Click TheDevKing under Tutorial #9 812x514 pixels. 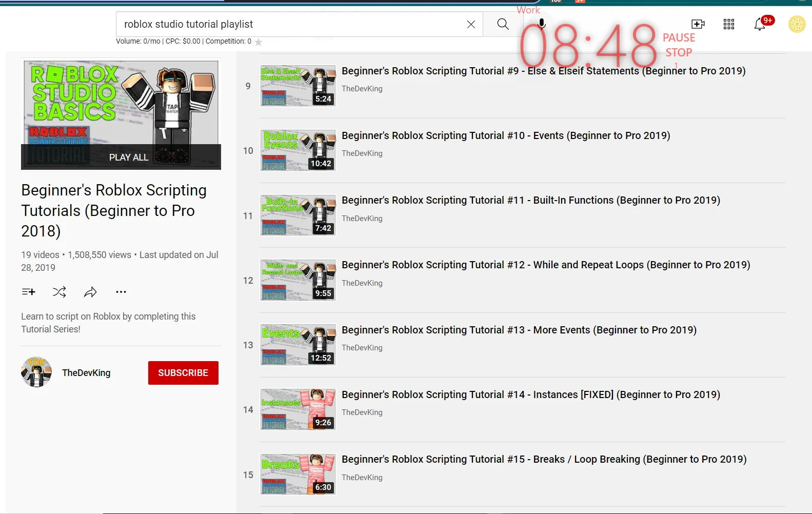coord(362,89)
